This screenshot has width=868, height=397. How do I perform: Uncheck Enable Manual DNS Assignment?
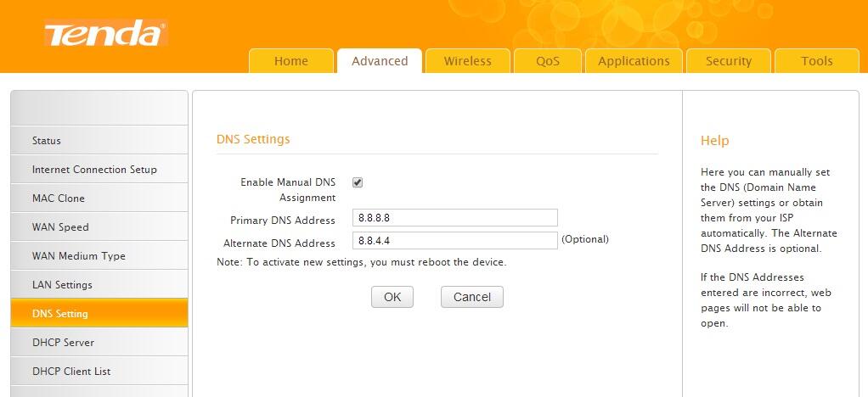(358, 182)
